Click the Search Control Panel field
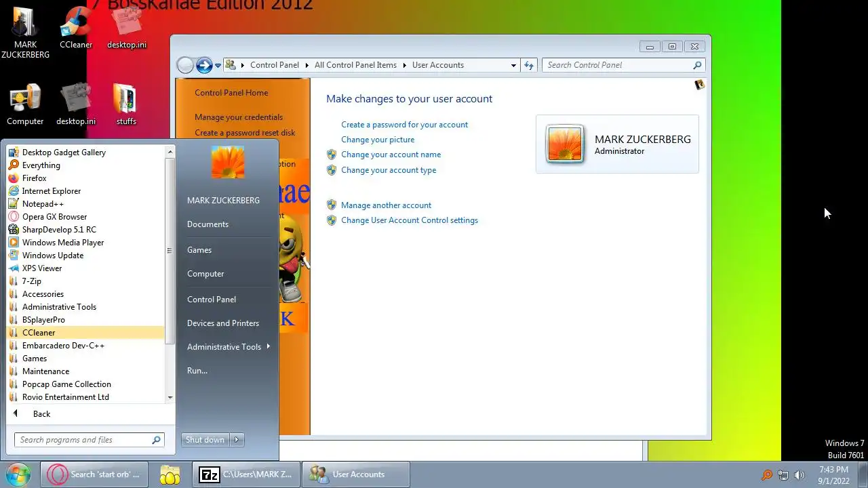This screenshot has height=488, width=868. point(623,65)
